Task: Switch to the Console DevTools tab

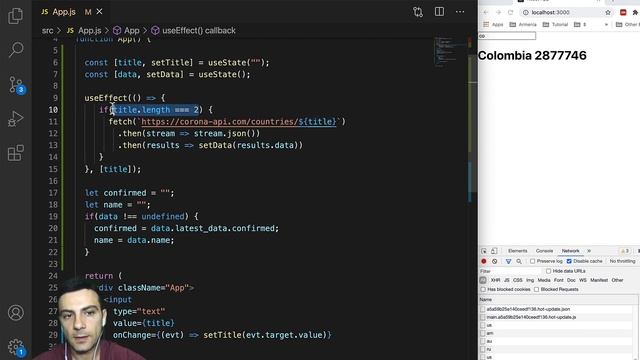Action: click(x=544, y=251)
